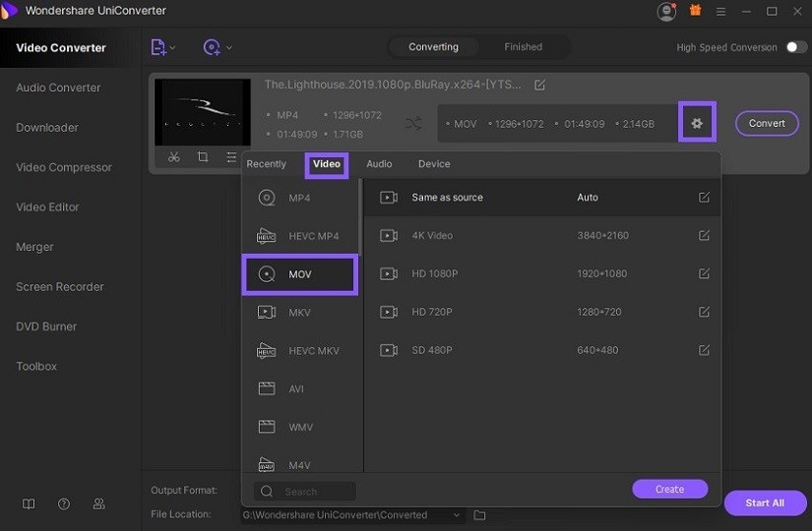Click the Add Files icon
The image size is (812, 531).
tap(157, 47)
